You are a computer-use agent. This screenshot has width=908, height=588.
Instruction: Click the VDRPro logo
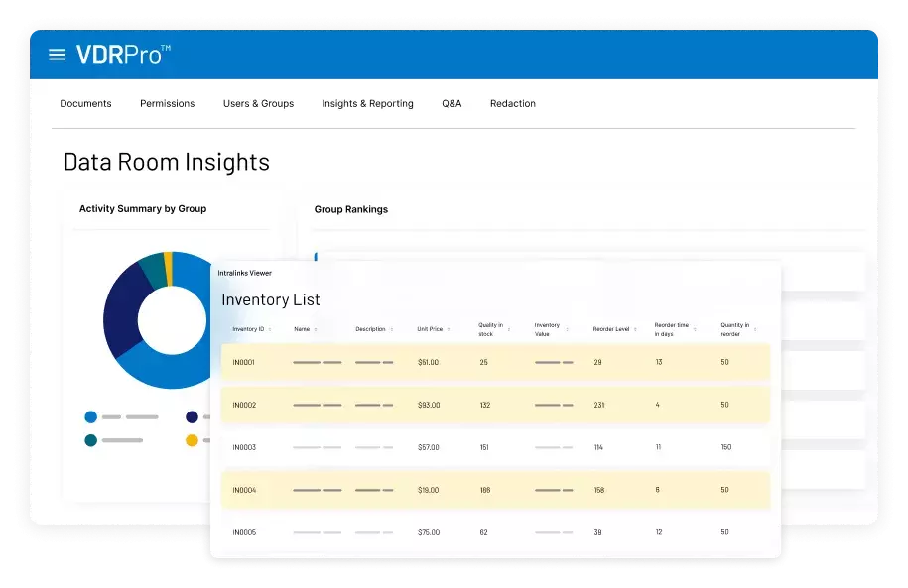point(123,55)
